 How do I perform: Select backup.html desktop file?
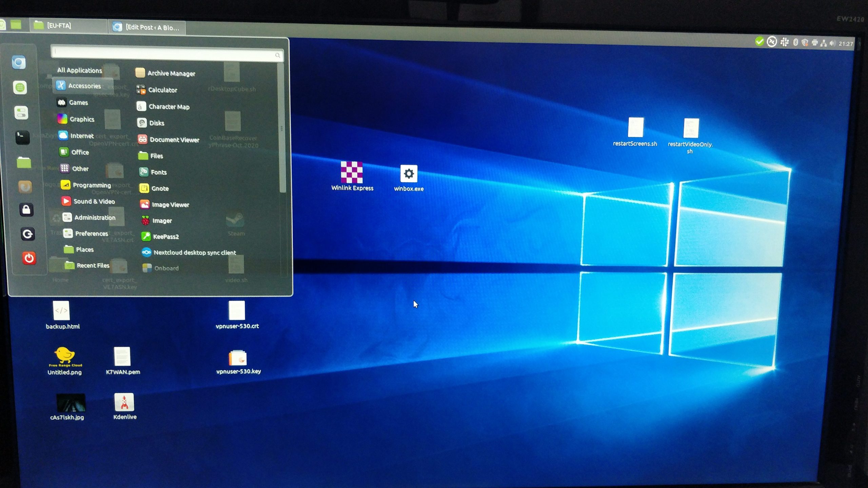click(62, 315)
